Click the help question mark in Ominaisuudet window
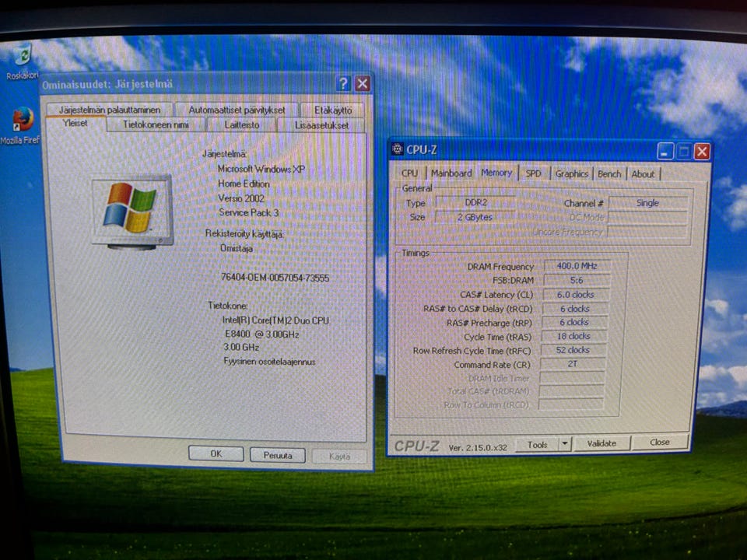 (343, 83)
